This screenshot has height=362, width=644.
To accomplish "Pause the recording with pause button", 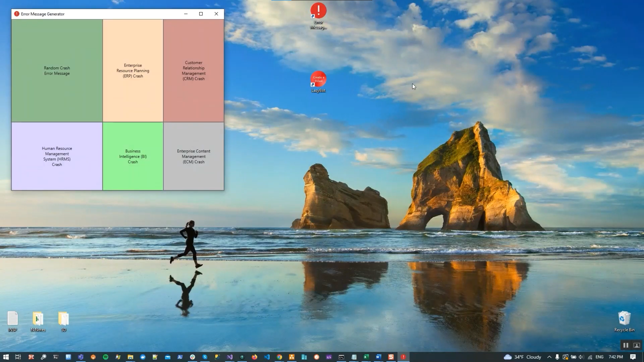I will coord(626,345).
